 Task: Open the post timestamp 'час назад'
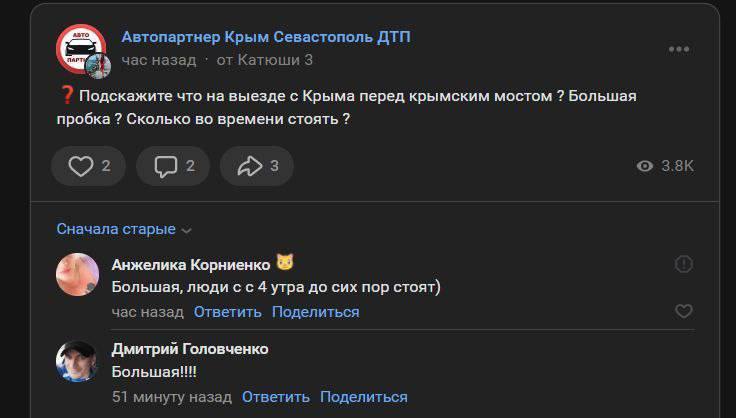[158, 60]
